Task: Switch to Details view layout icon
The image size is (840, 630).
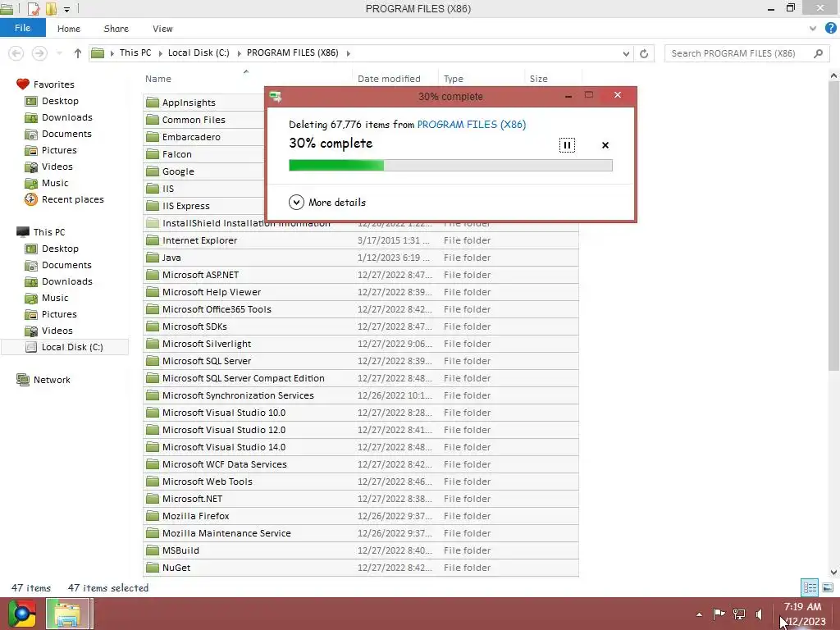Action: tap(810, 587)
